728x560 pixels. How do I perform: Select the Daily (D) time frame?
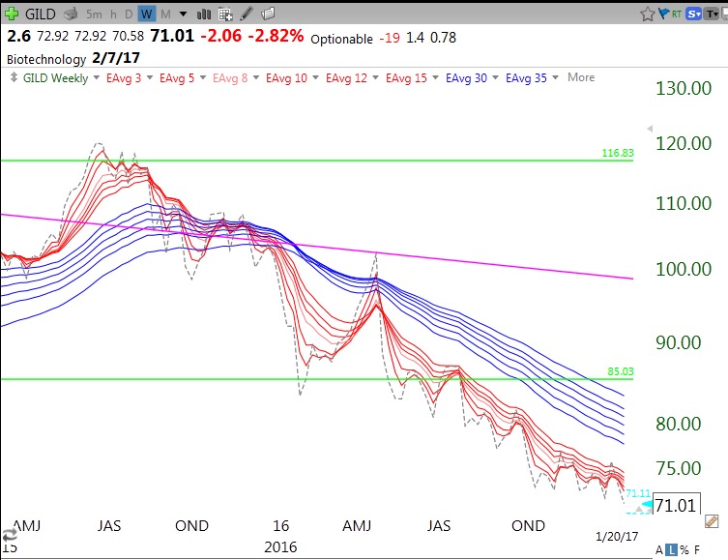coord(129,15)
